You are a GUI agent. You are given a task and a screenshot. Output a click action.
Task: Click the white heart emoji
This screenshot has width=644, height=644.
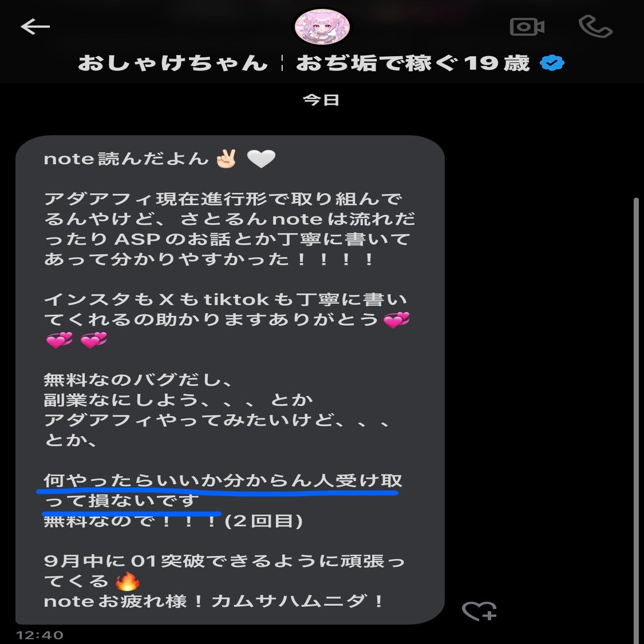(261, 159)
